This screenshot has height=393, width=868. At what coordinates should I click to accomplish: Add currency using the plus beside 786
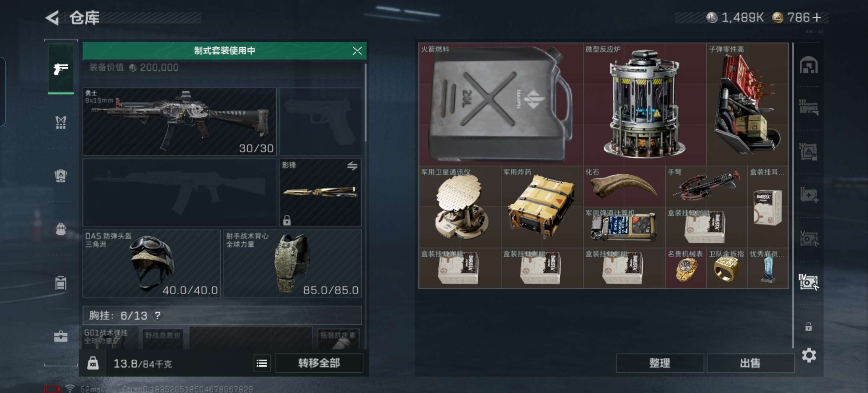pyautogui.click(x=816, y=17)
